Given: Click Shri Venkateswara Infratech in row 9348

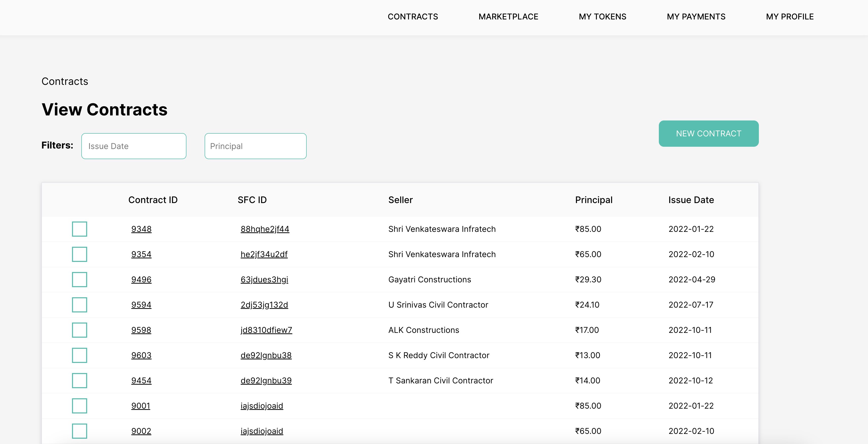Looking at the screenshot, I should [x=442, y=229].
